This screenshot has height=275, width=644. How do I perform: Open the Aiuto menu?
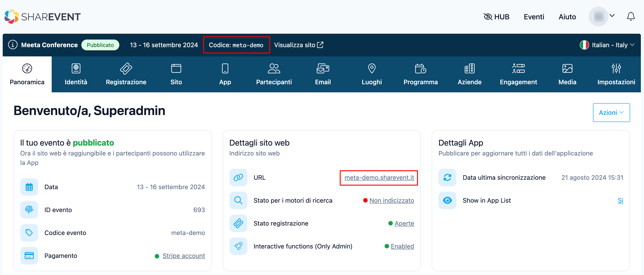point(567,17)
